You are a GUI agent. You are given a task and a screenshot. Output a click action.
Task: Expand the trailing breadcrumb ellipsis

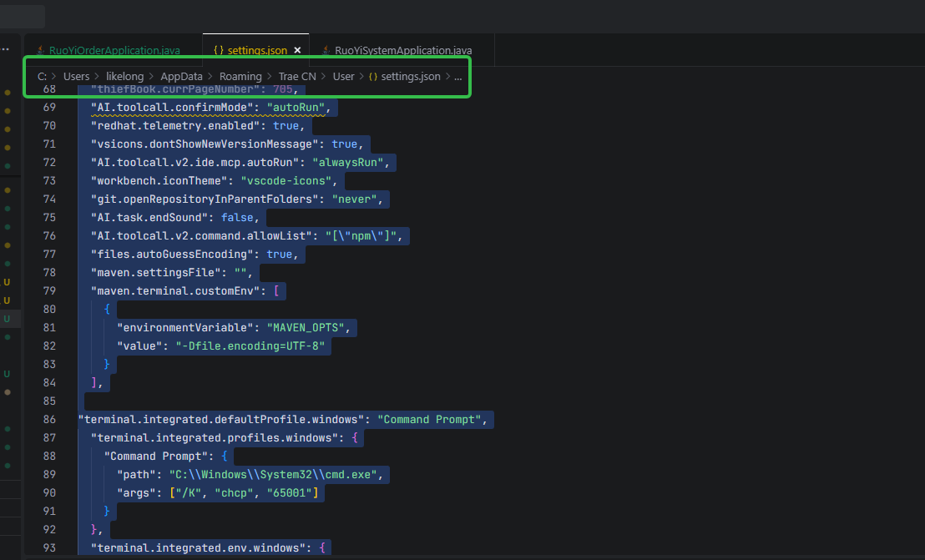(x=457, y=77)
